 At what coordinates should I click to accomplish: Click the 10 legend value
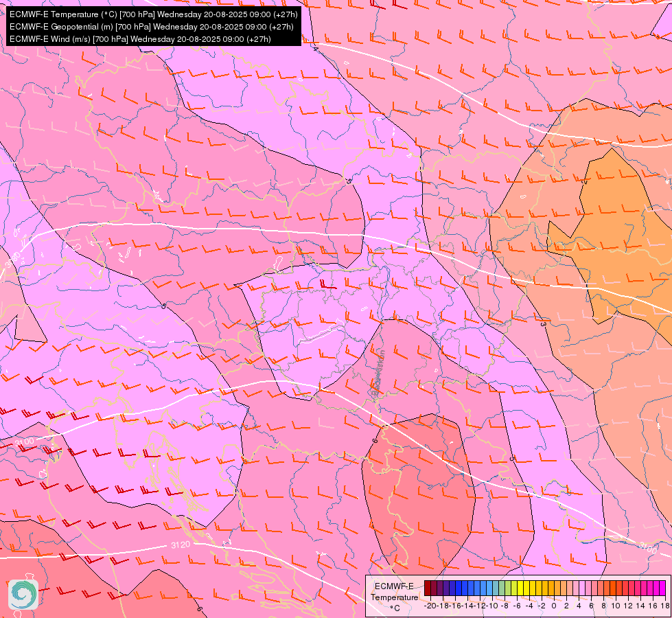tap(616, 606)
